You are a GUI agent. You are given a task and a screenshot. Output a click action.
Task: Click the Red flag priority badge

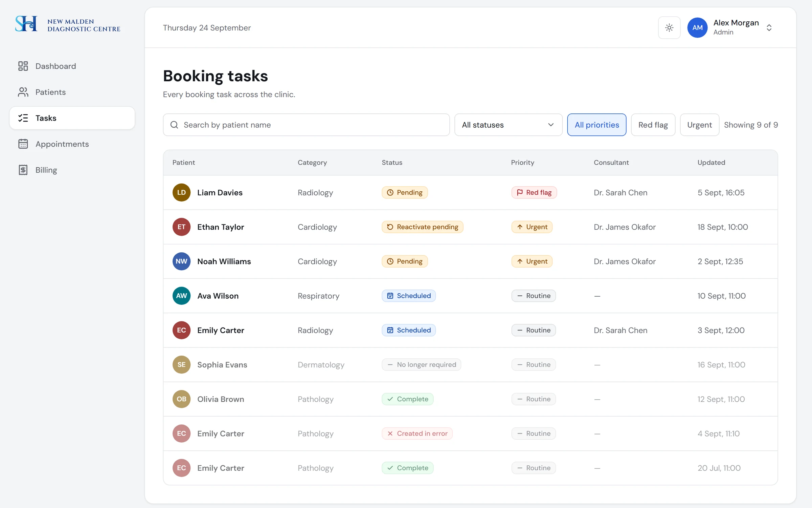tap(534, 193)
